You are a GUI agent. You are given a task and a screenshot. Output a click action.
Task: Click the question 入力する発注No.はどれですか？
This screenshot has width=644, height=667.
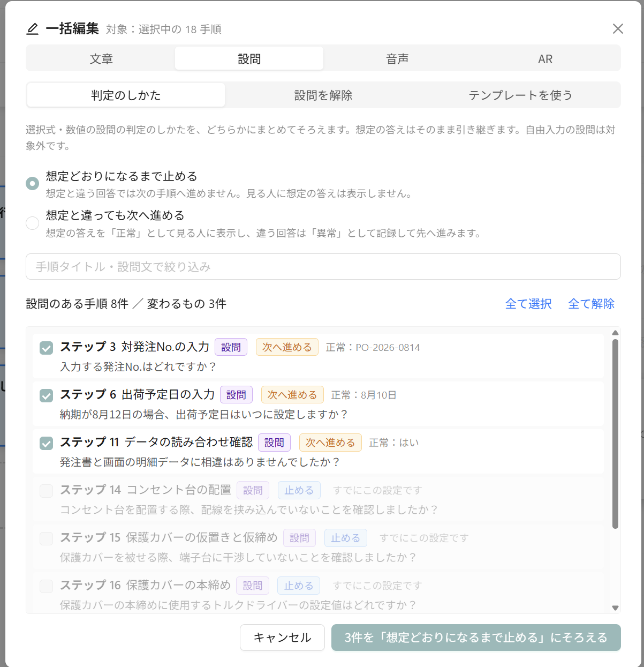[138, 367]
